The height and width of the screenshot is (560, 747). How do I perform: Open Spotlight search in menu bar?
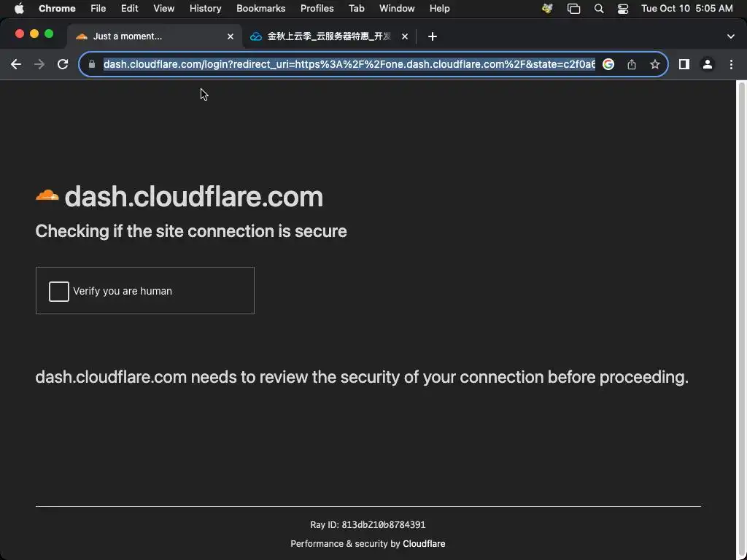599,9
